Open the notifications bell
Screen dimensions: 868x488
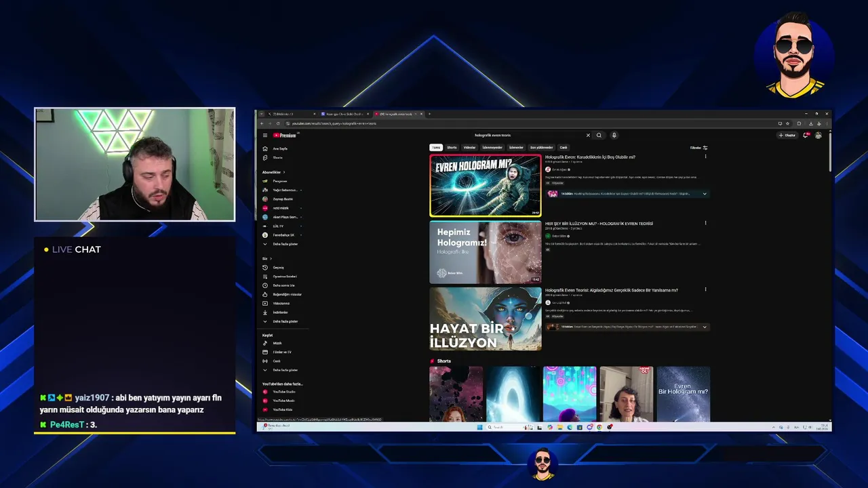pos(806,136)
